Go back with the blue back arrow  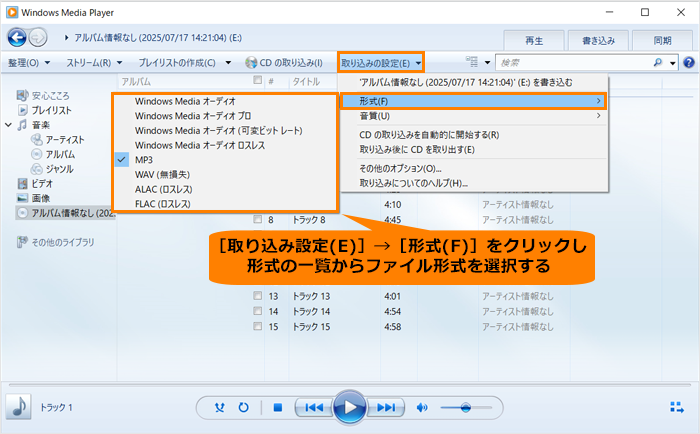point(17,38)
